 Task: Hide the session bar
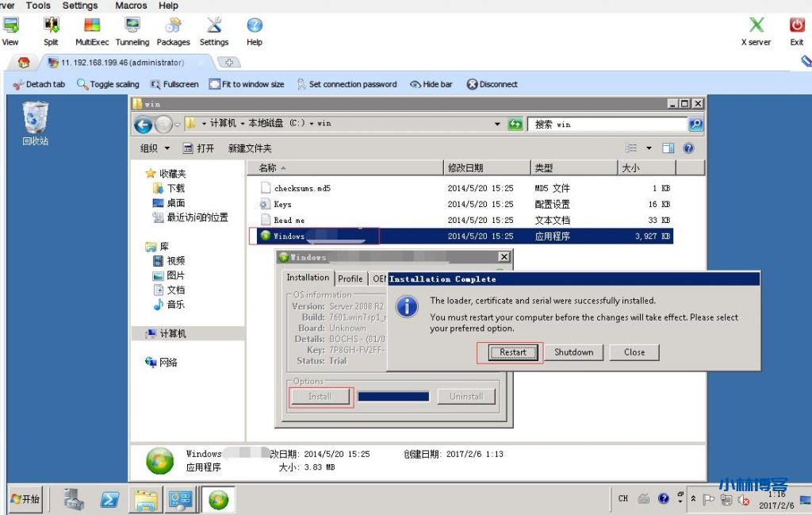pos(431,84)
